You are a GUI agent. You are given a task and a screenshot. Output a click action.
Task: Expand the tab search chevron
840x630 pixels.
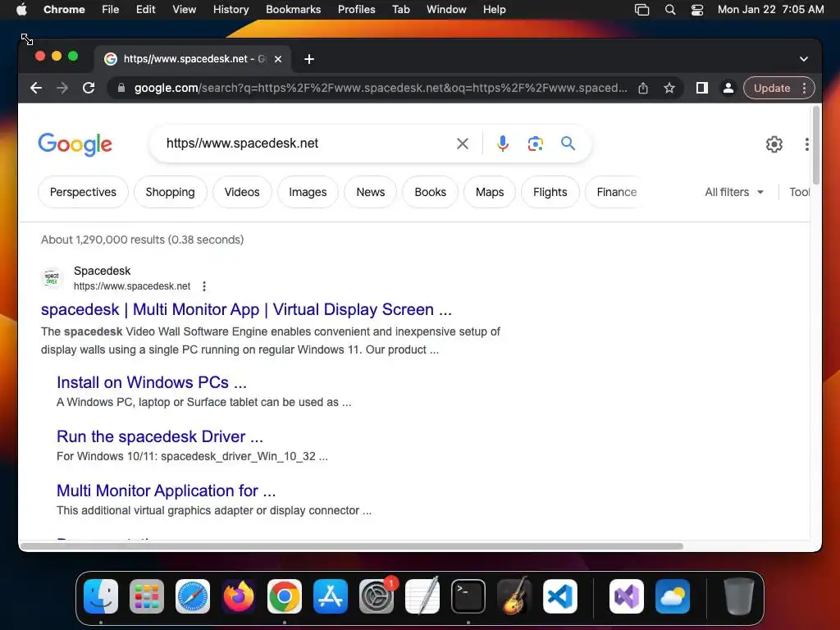pyautogui.click(x=804, y=59)
